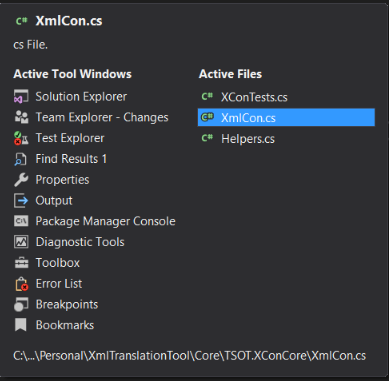Open the Breakpoints window
Viewport: 390px width, 382px height.
(67, 304)
